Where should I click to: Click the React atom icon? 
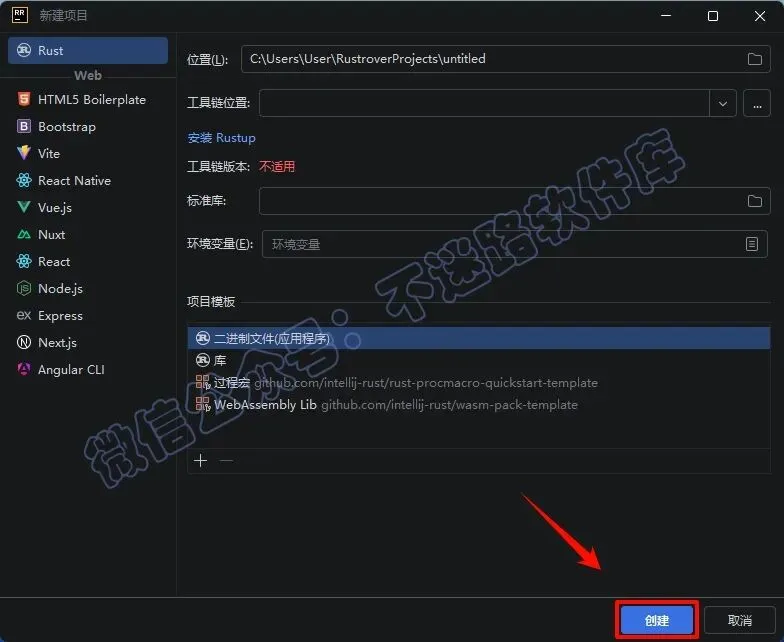point(24,261)
